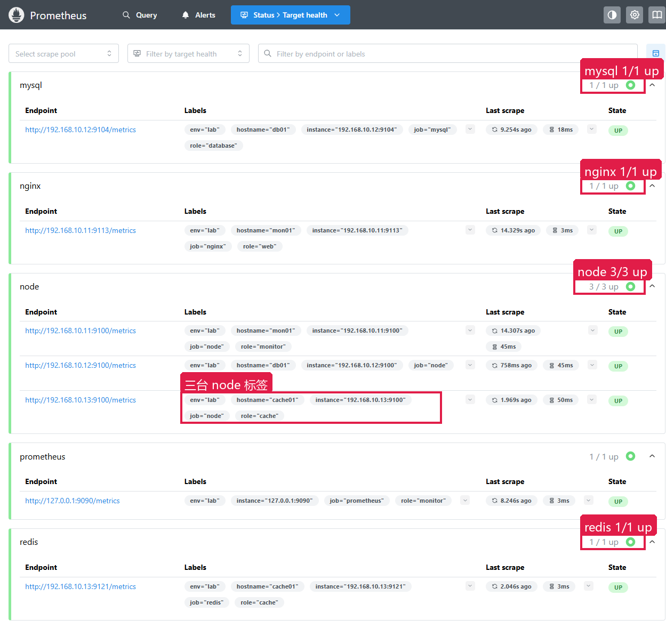Focus the Filter by endpoint or labels field

[x=447, y=53]
